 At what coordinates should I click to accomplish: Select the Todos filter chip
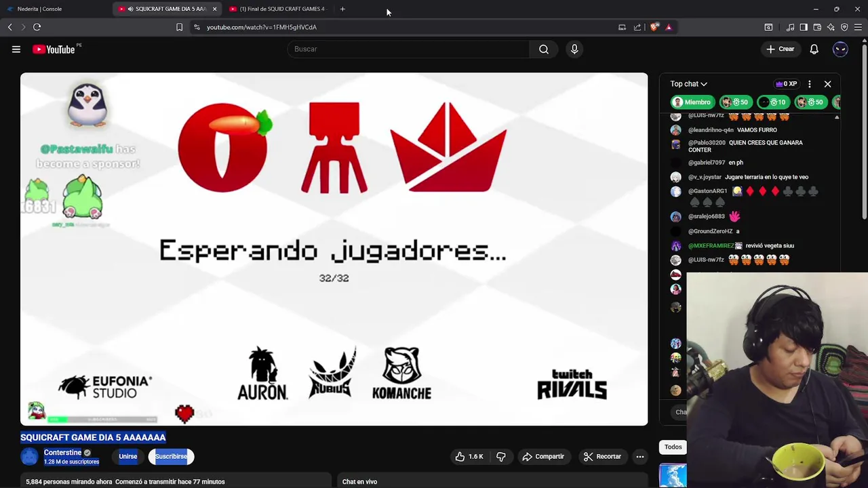(x=673, y=447)
